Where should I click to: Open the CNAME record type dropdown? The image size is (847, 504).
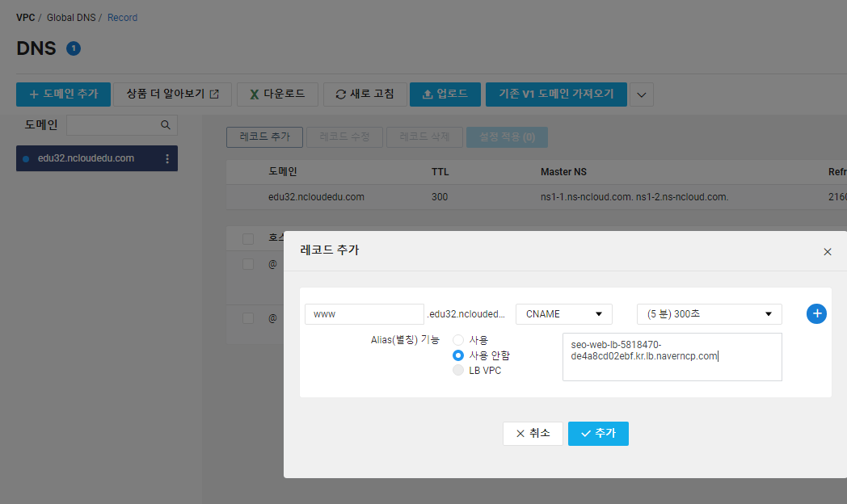(x=564, y=314)
